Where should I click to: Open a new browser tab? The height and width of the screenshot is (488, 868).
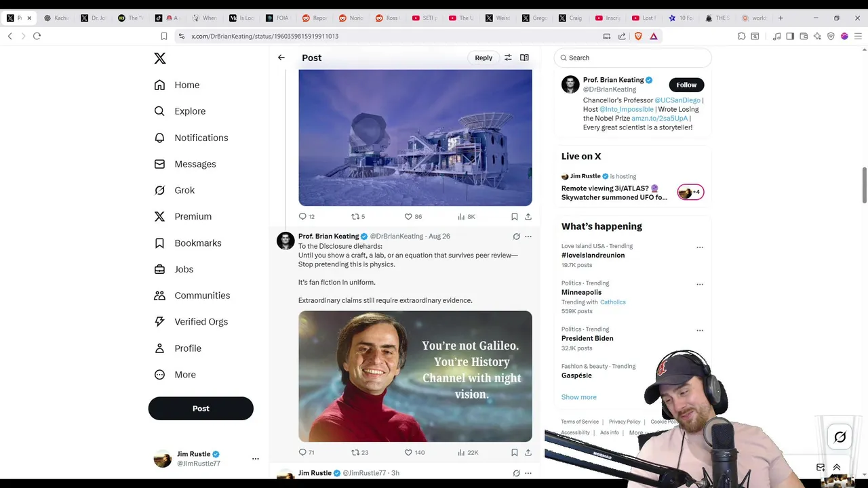pos(781,18)
